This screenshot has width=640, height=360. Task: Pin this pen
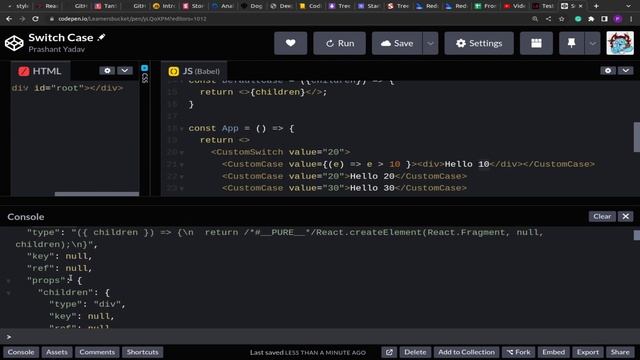click(x=571, y=43)
